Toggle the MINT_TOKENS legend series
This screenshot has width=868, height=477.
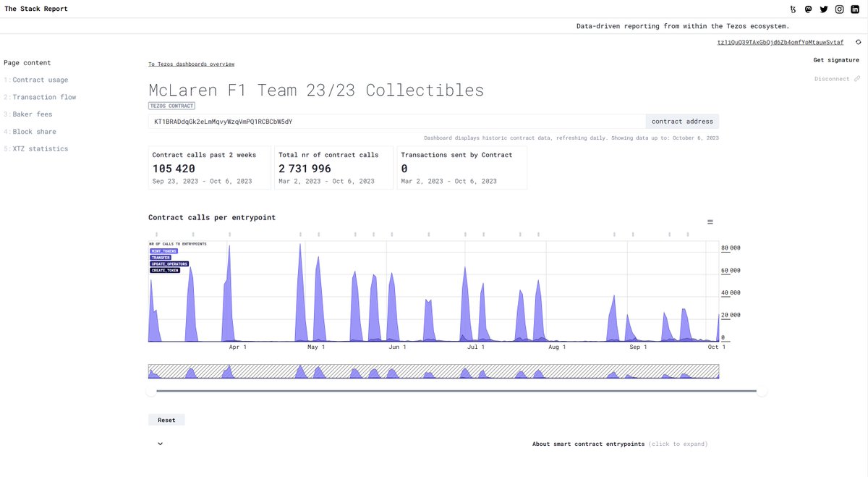pos(163,251)
